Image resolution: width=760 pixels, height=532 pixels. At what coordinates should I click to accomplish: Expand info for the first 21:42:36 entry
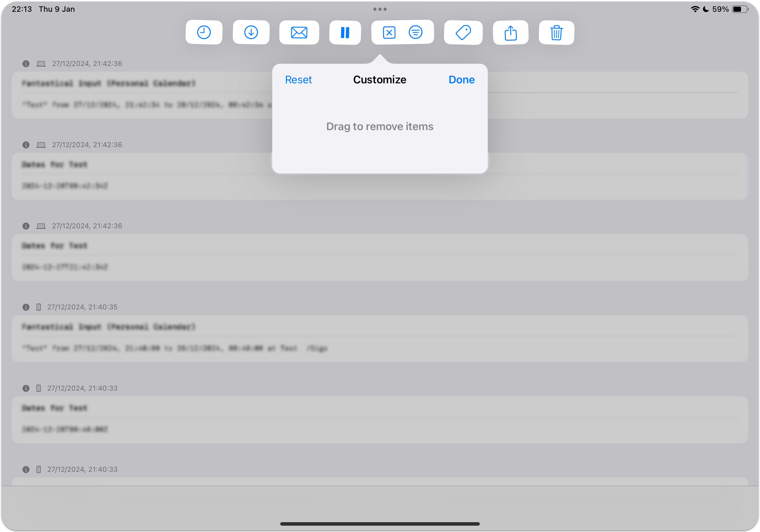click(26, 63)
